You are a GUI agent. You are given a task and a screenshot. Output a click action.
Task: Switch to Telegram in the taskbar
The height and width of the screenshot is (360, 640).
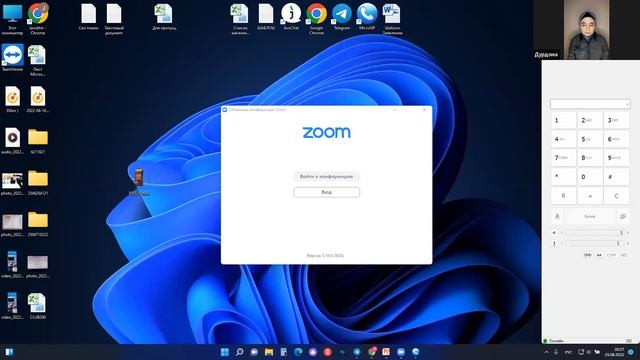tap(357, 352)
